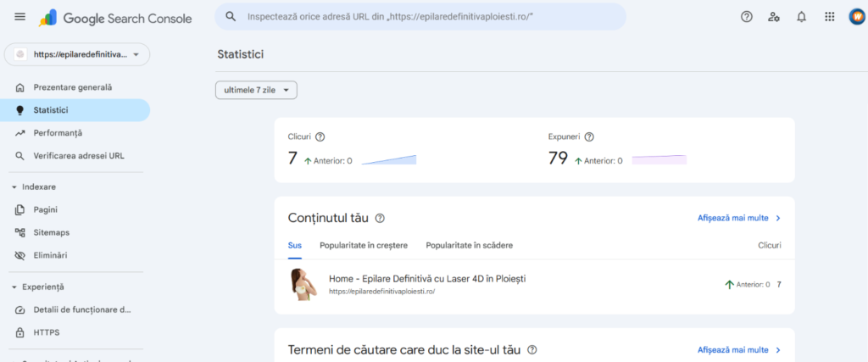Open Performanță in the sidebar
This screenshot has width=868, height=362.
pos(58,133)
